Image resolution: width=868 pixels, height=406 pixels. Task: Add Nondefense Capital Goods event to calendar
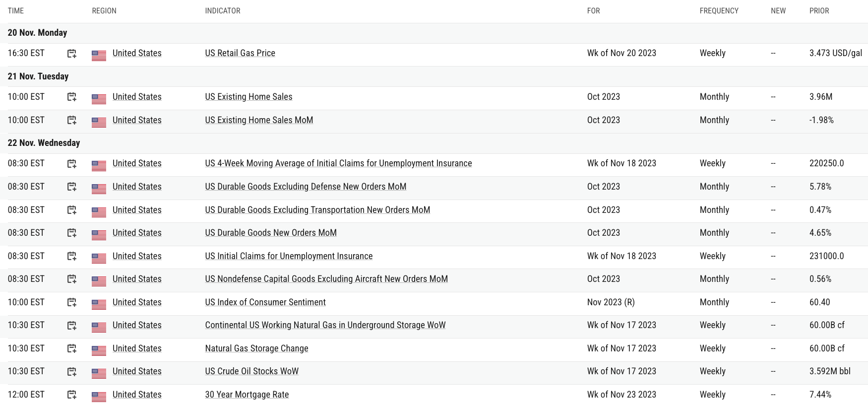pos(72,279)
